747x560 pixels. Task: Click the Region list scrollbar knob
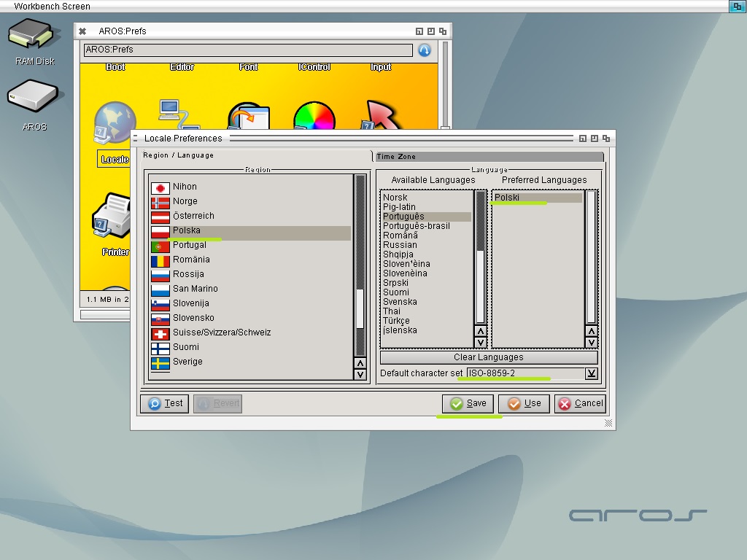[360, 308]
